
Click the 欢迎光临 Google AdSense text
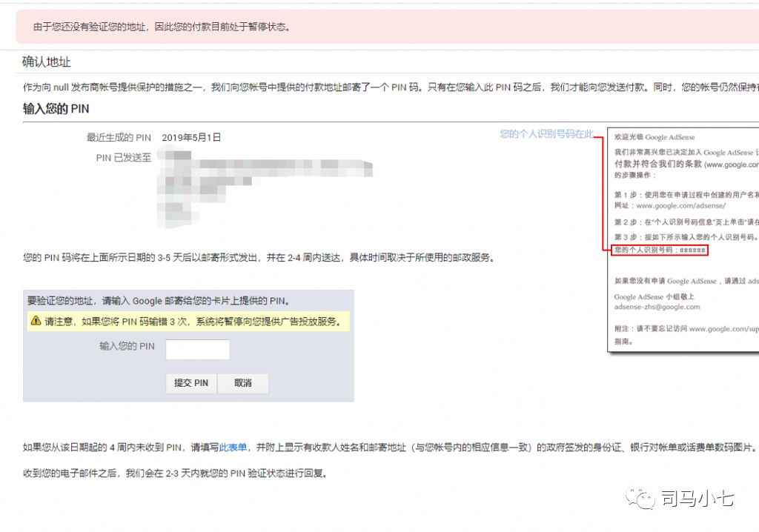tap(654, 138)
